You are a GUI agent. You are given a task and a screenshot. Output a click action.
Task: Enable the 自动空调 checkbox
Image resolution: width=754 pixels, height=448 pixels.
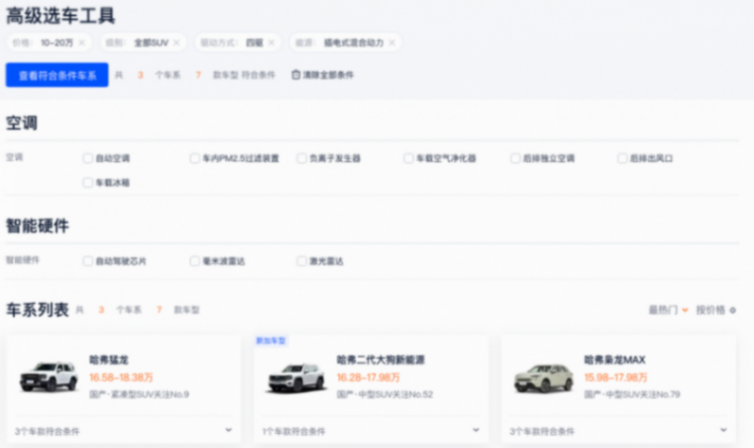tap(88, 158)
